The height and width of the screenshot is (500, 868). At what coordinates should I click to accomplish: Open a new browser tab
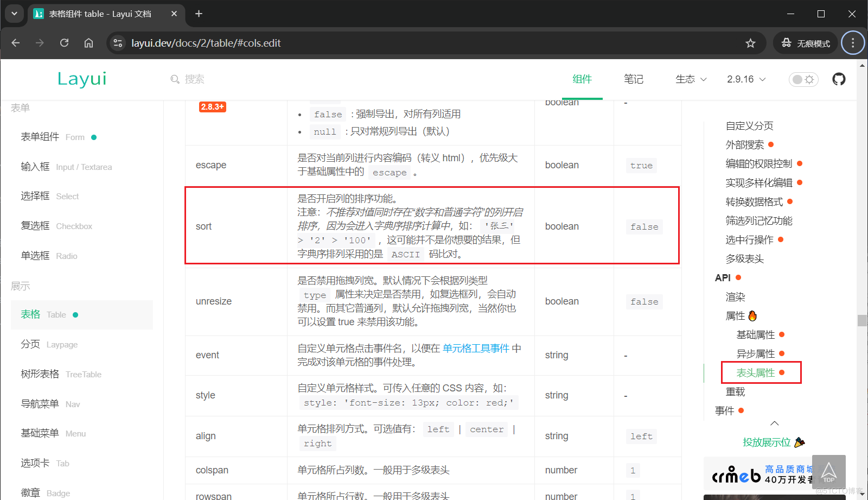tap(199, 14)
